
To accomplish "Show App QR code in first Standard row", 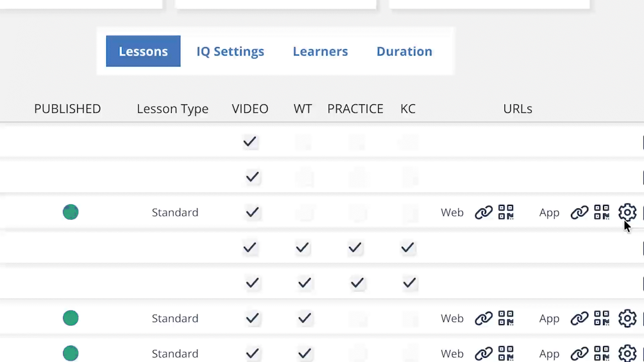I will [602, 212].
